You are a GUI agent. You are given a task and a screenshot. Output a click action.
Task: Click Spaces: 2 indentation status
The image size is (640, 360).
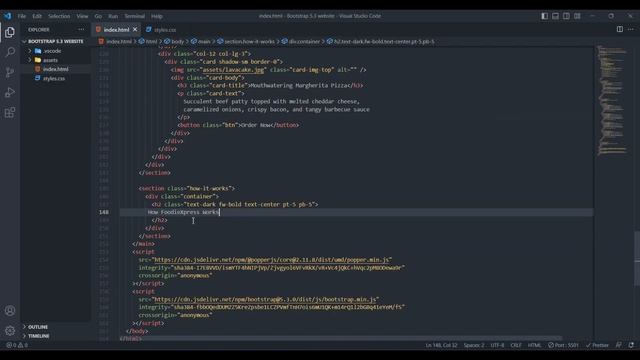(x=473, y=345)
